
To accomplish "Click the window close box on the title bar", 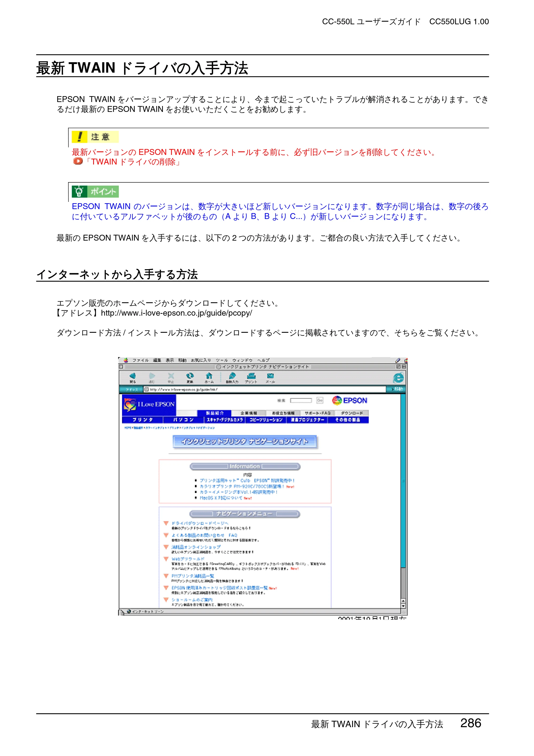I will (x=121, y=366).
